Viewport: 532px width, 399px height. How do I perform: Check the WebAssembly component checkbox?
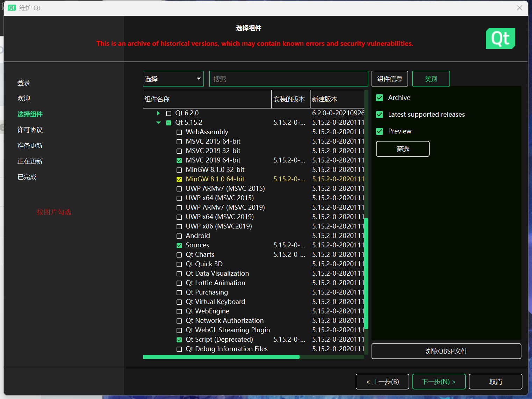pyautogui.click(x=179, y=132)
